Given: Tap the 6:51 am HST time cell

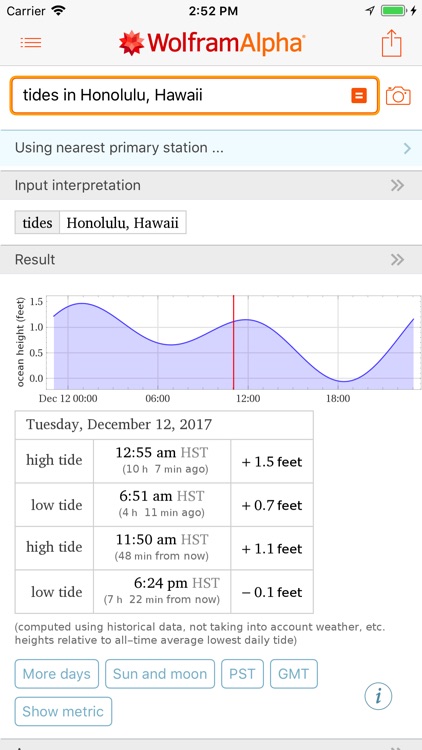Looking at the screenshot, I should [x=162, y=505].
